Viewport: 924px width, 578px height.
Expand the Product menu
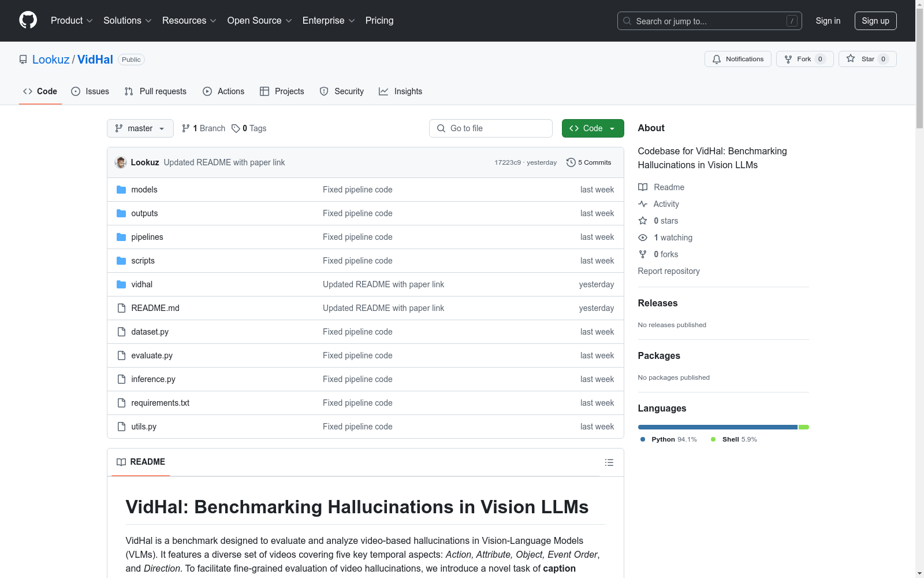(x=72, y=20)
